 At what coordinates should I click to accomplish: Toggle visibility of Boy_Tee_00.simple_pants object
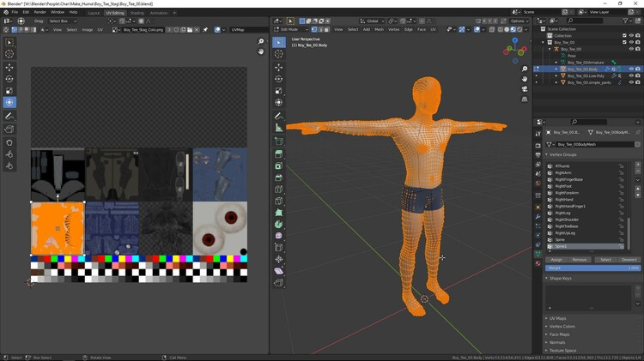pos(631,82)
